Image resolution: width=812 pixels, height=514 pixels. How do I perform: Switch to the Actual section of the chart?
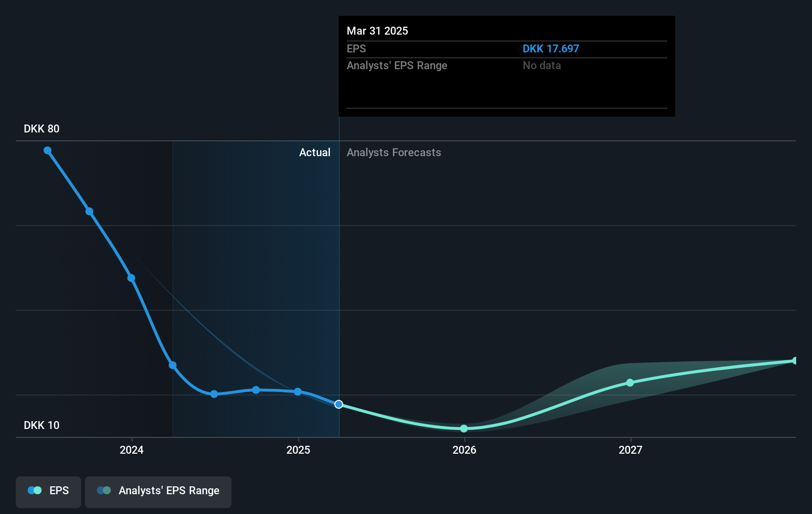pos(315,152)
